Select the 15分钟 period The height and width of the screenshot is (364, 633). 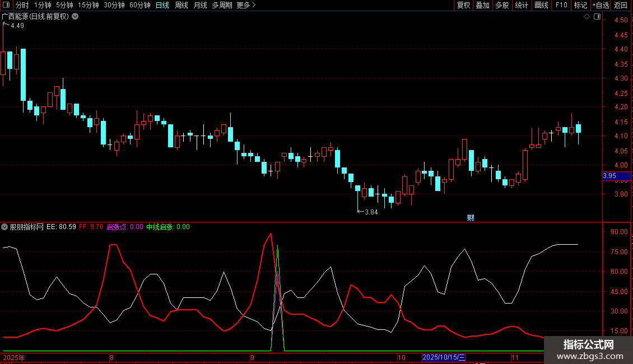(x=89, y=5)
